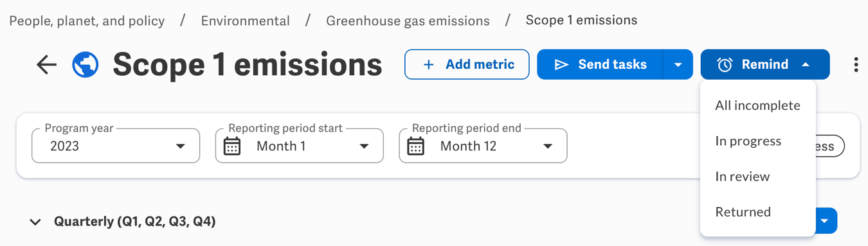
Task: Select All incomplete from Remind menu
Action: (758, 105)
